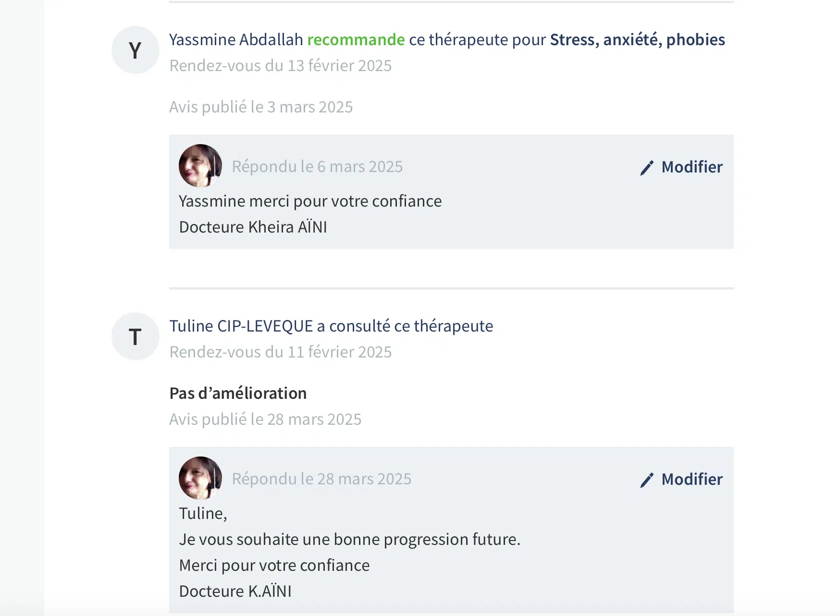Click the therapist photo beside the 28 mars reply

200,478
